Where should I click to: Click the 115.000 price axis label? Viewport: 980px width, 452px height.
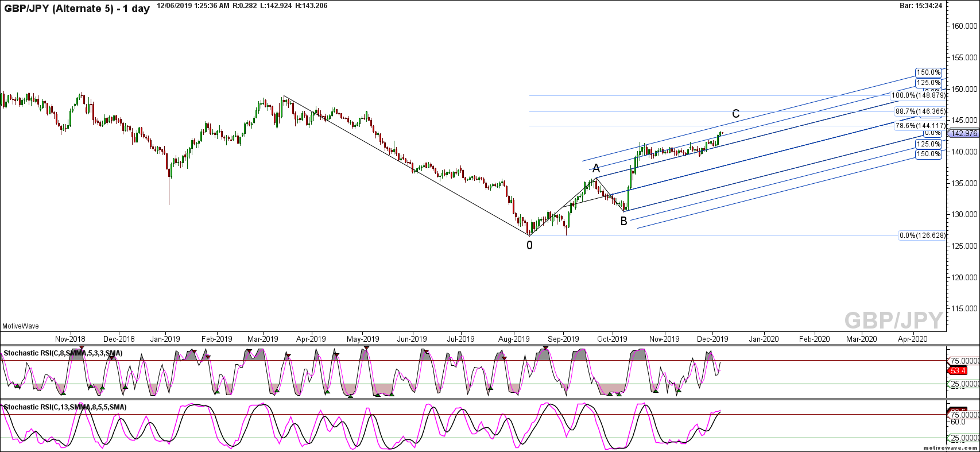tap(964, 309)
